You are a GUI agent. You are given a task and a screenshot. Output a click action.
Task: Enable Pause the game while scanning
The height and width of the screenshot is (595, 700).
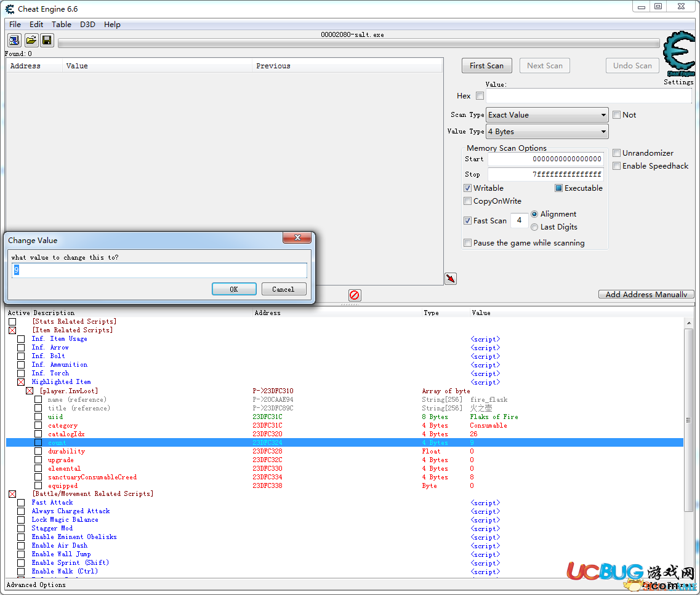tap(467, 243)
